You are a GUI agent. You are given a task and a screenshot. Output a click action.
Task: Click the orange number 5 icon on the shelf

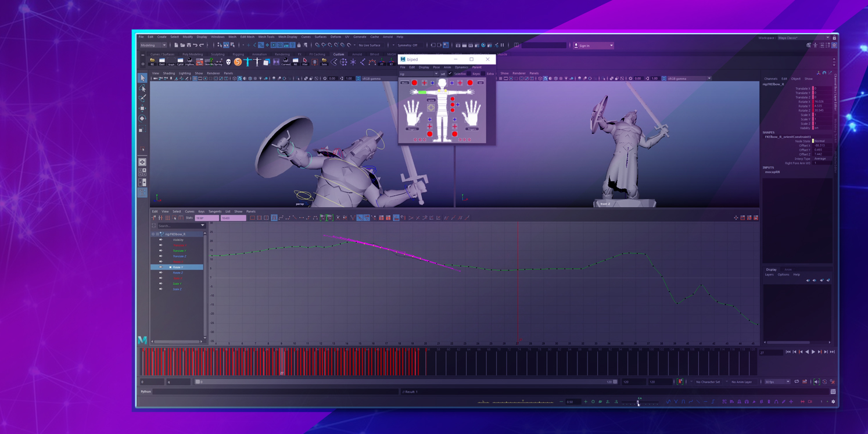click(238, 61)
